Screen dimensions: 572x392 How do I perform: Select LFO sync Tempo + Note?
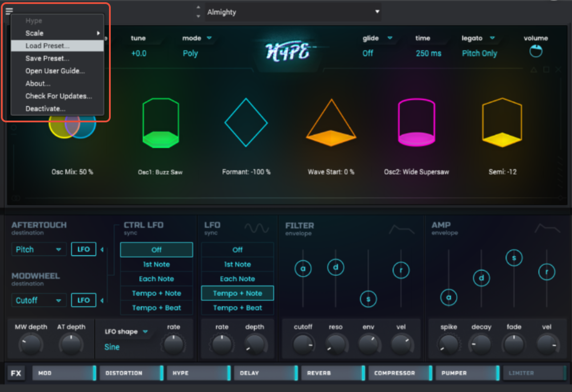click(238, 293)
